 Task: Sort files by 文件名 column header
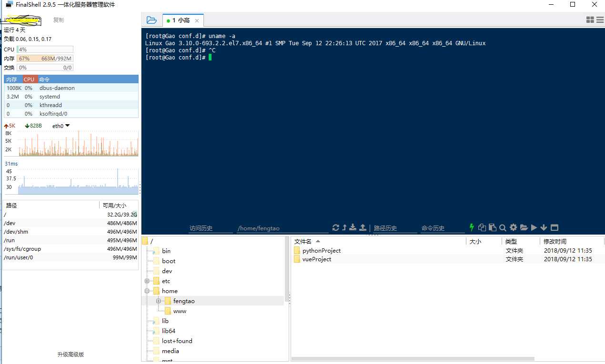pyautogui.click(x=378, y=241)
